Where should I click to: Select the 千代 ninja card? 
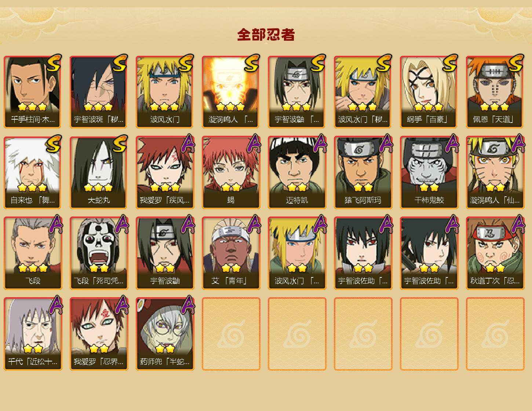tap(33, 334)
